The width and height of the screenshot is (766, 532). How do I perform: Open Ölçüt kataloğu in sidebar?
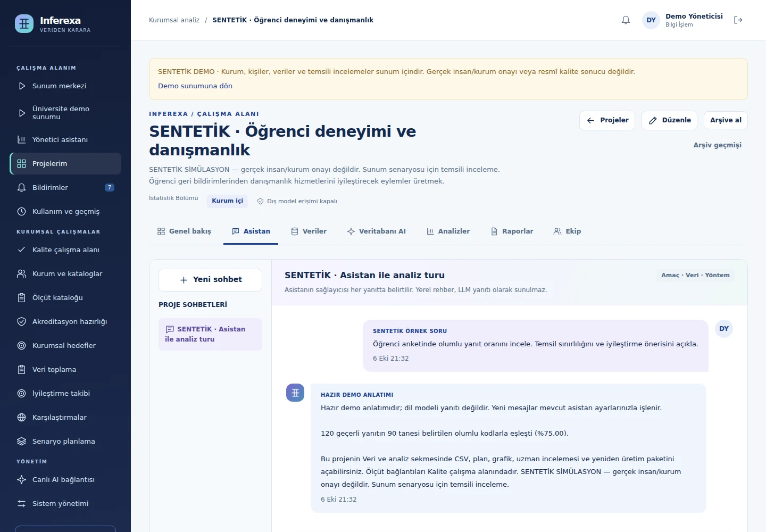click(65, 298)
